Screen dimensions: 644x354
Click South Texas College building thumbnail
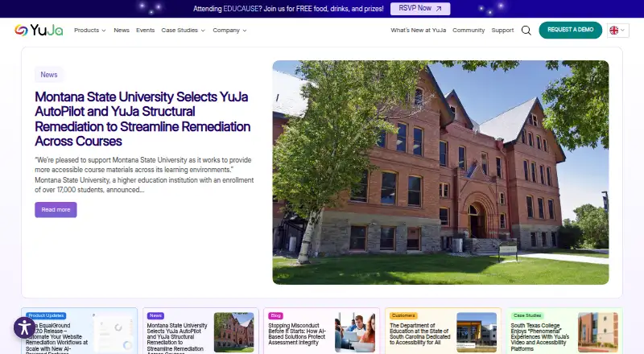click(x=597, y=332)
